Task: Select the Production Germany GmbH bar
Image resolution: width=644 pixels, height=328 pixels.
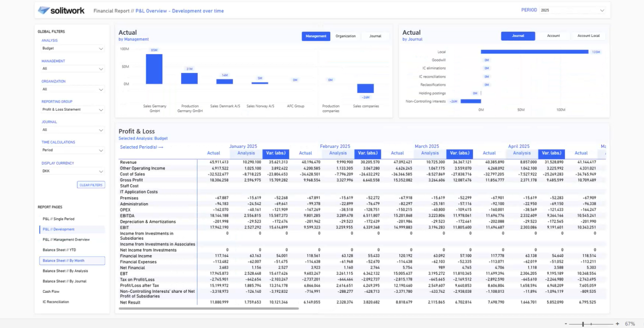Action: pyautogui.click(x=189, y=78)
